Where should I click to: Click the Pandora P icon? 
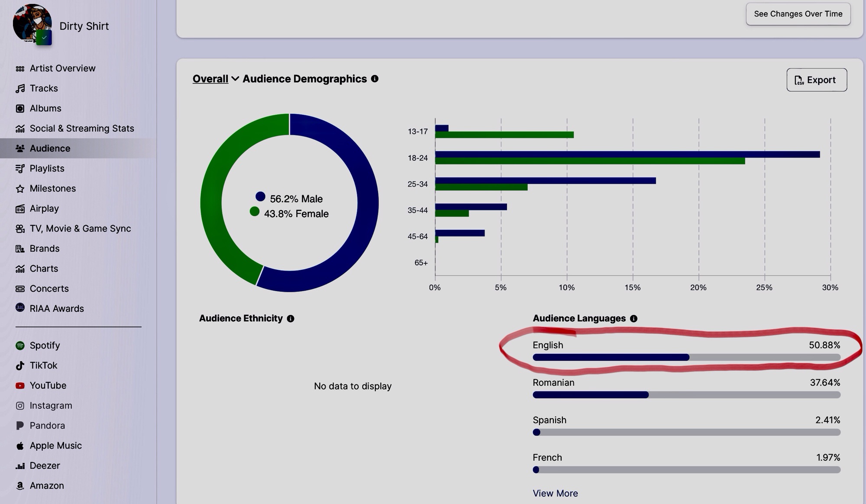pyautogui.click(x=20, y=426)
